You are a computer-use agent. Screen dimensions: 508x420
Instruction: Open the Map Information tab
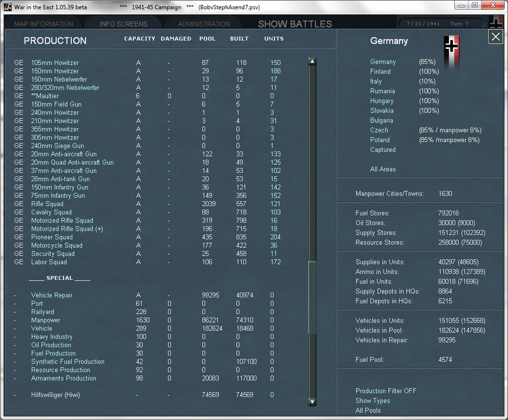44,24
